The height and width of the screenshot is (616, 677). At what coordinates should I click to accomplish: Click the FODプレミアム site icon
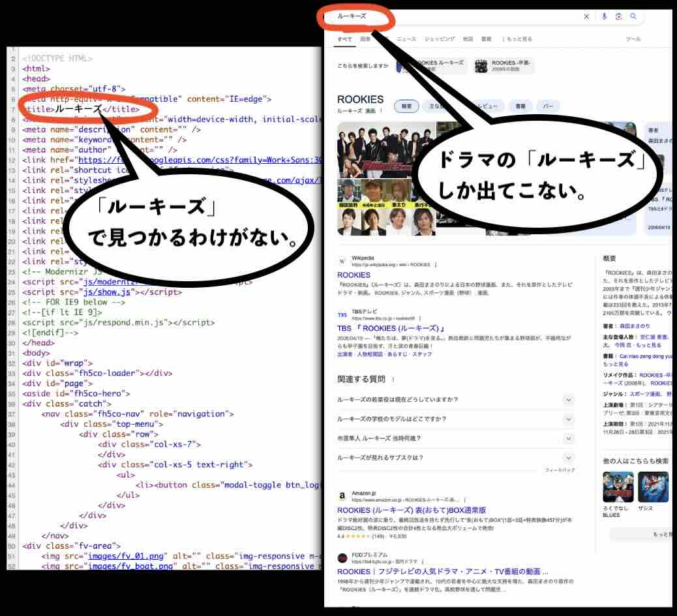tap(342, 557)
